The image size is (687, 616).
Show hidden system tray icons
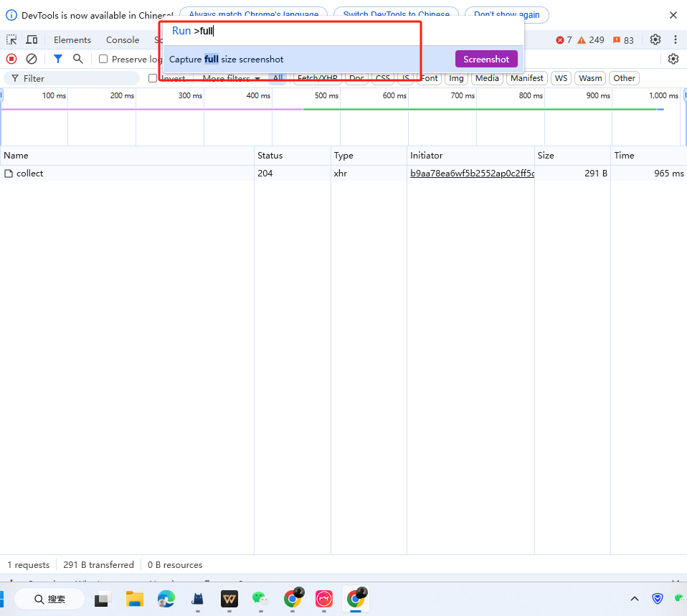click(x=635, y=599)
